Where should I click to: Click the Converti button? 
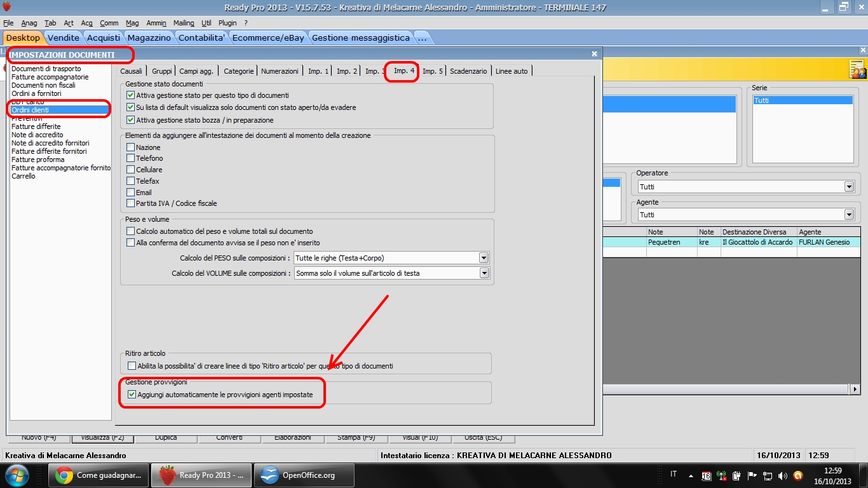coord(229,438)
